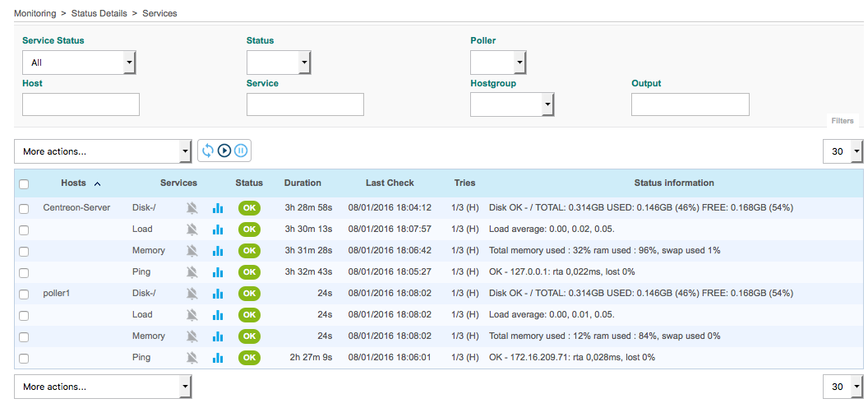Image resolution: width=868 pixels, height=408 pixels.
Task: Click the play button to resume auto-refresh
Action: (x=224, y=151)
